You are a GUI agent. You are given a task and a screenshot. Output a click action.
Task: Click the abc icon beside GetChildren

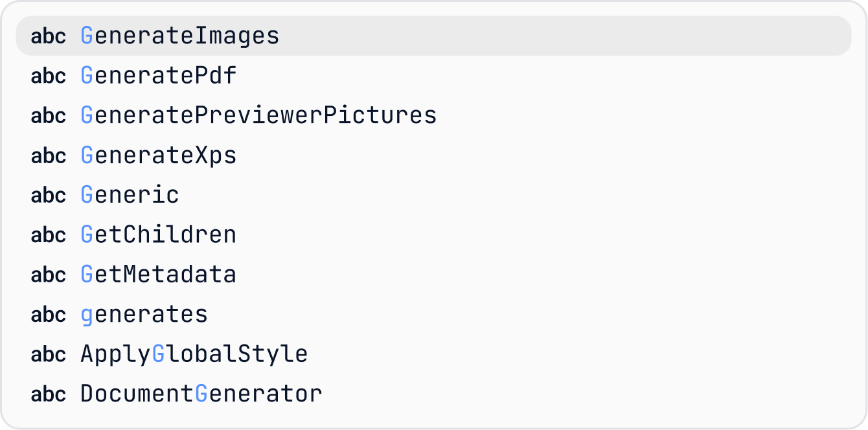(x=49, y=235)
